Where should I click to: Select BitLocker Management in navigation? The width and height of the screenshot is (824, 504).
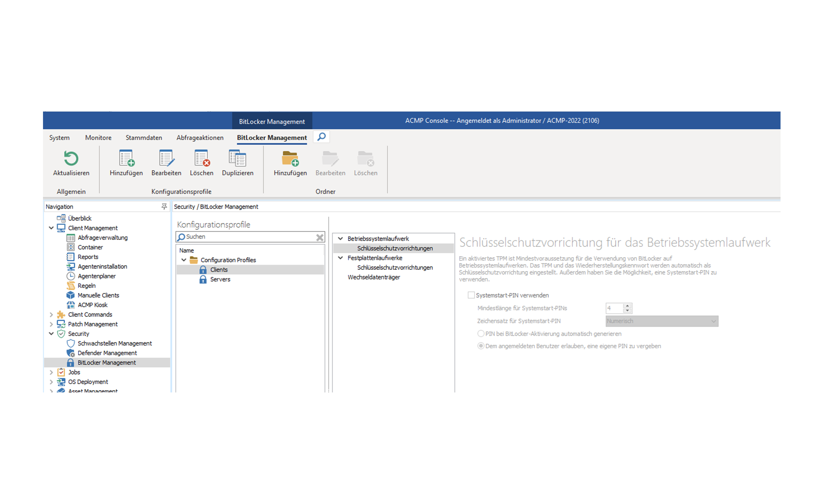[107, 363]
